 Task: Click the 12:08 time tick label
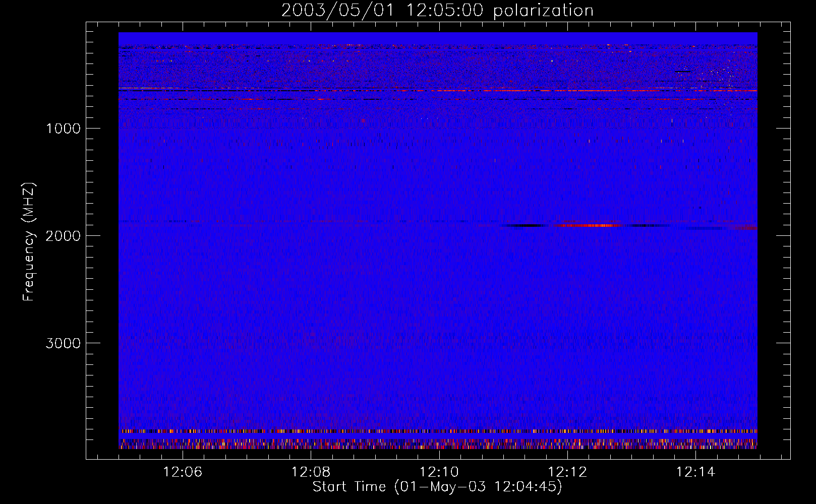[x=311, y=472]
